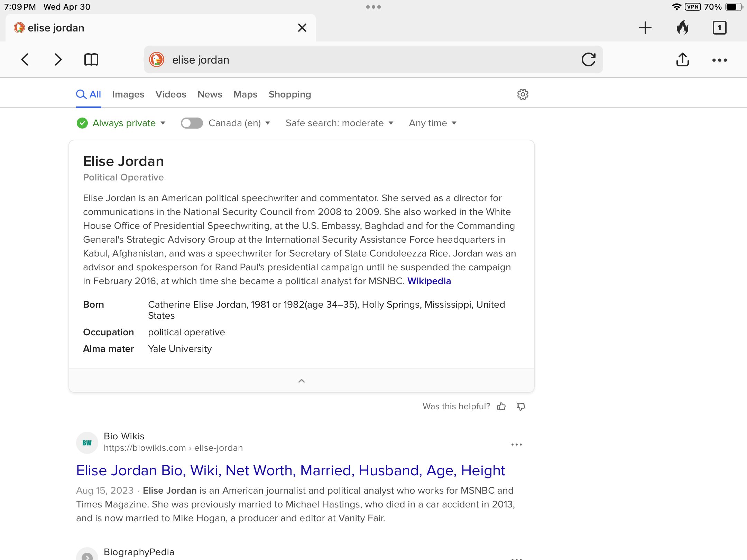Screen dimensions: 747x560
Task: Open the share sheet icon
Action: (683, 59)
